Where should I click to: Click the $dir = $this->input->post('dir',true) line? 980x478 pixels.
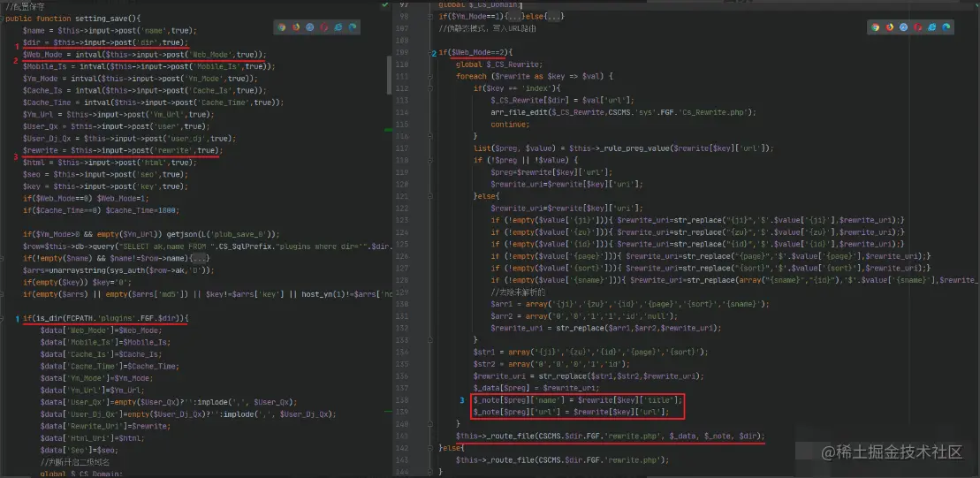[x=105, y=42]
